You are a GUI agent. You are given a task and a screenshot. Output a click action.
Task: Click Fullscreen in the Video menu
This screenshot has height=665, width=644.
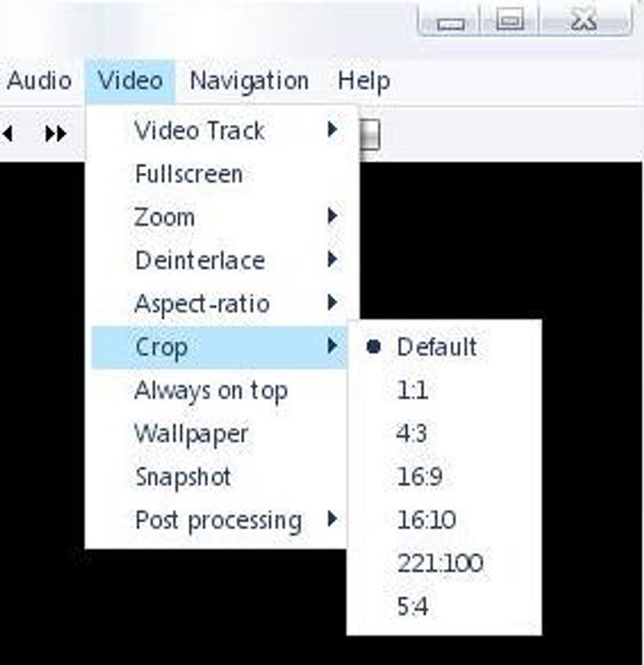click(189, 174)
